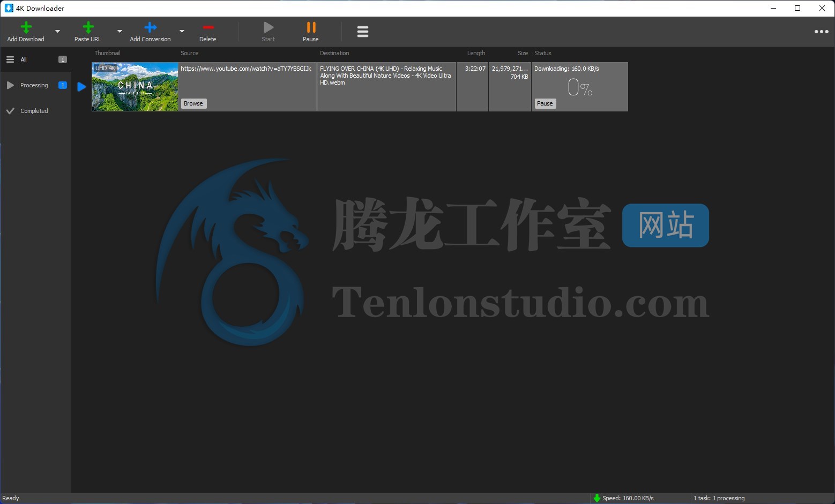
Task: Click the Processing play triangle icon
Action: (x=10, y=85)
